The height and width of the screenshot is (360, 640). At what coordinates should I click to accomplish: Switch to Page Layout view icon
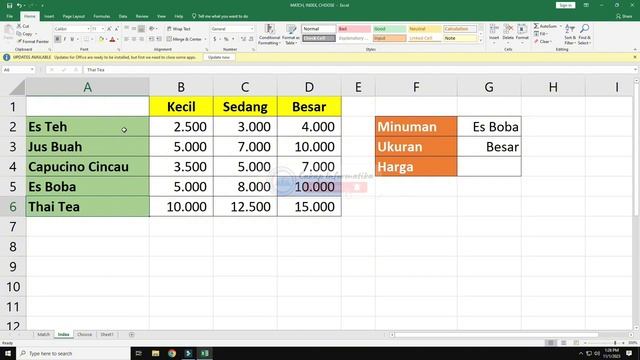coord(563,343)
